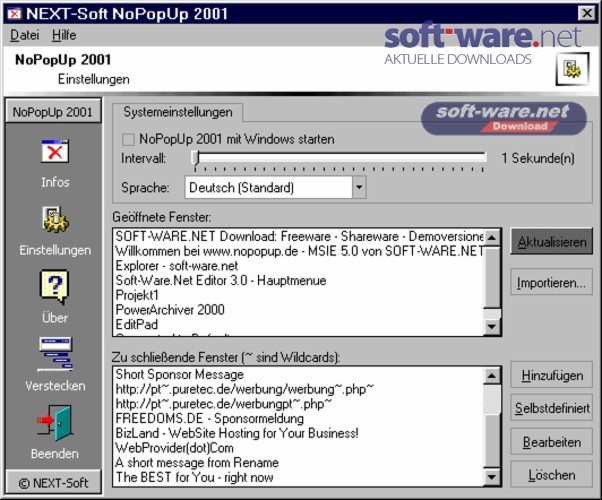Screen dimensions: 602x500
Task: Select 'A short message from Rename' entry
Action: coord(299,462)
